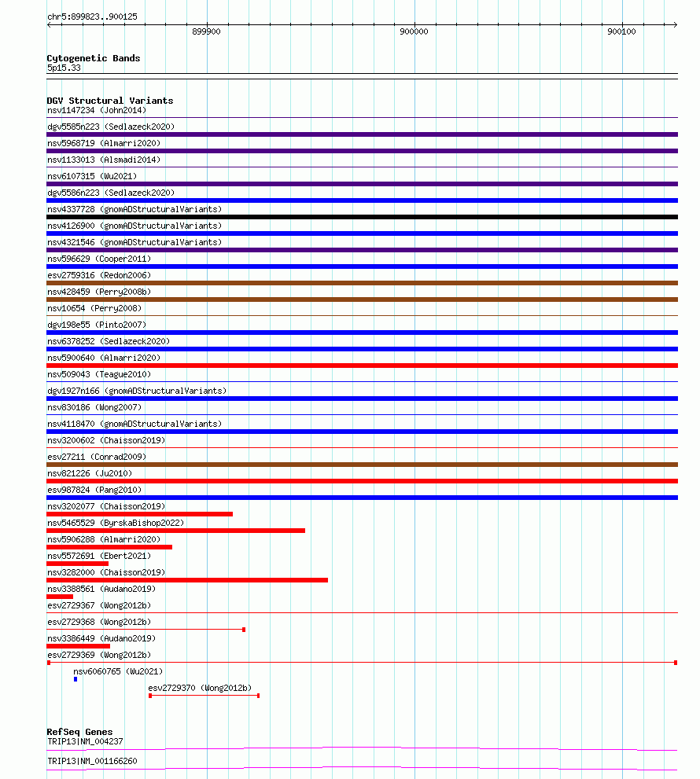Screen dimensions: 700x779
Task: Click red bar under nsv5906288 (Almarri2020)
Action: (109, 547)
